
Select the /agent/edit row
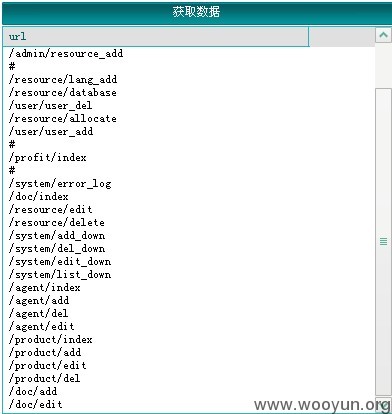[x=42, y=327]
